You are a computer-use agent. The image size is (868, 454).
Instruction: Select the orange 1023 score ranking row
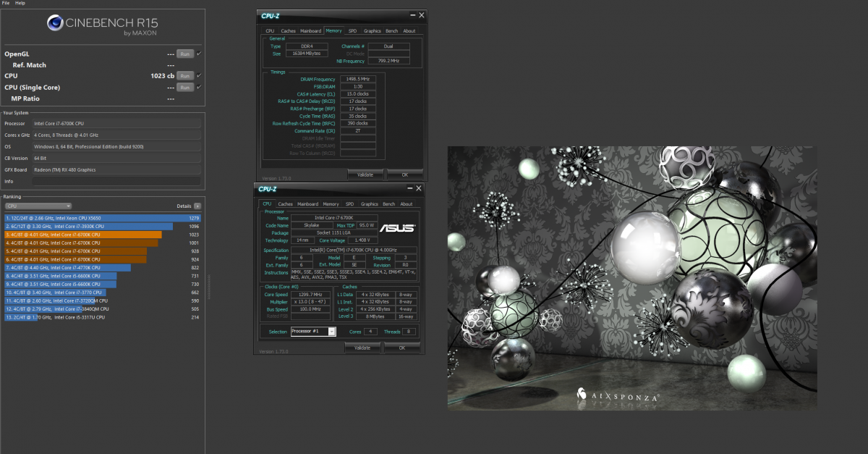102,235
